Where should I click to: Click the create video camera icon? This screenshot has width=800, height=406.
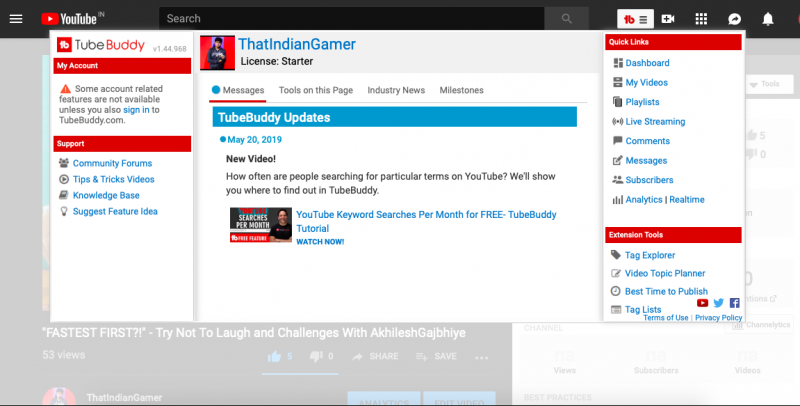coord(668,18)
